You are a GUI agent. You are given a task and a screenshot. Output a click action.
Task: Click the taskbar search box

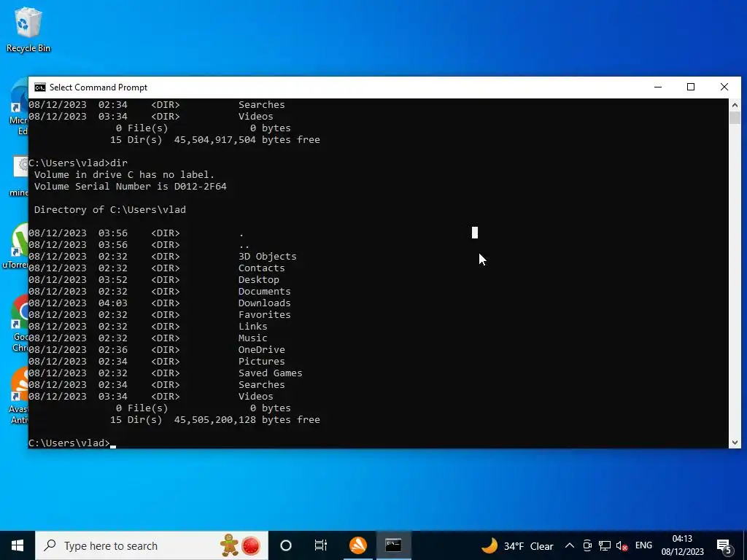coord(152,545)
